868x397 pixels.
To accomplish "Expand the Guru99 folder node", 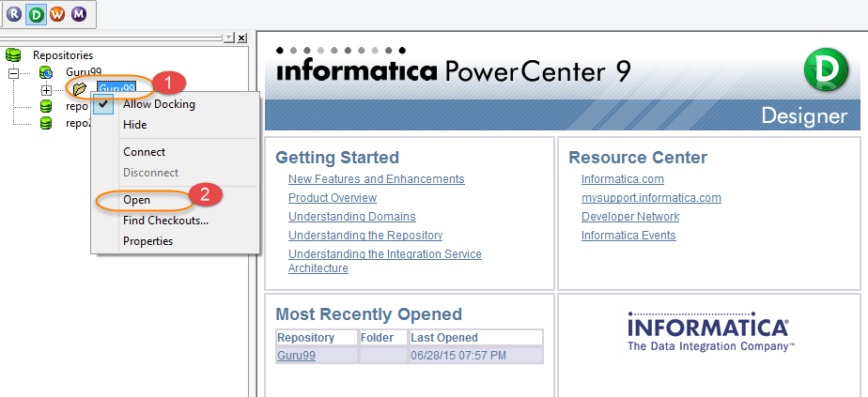I will click(47, 89).
